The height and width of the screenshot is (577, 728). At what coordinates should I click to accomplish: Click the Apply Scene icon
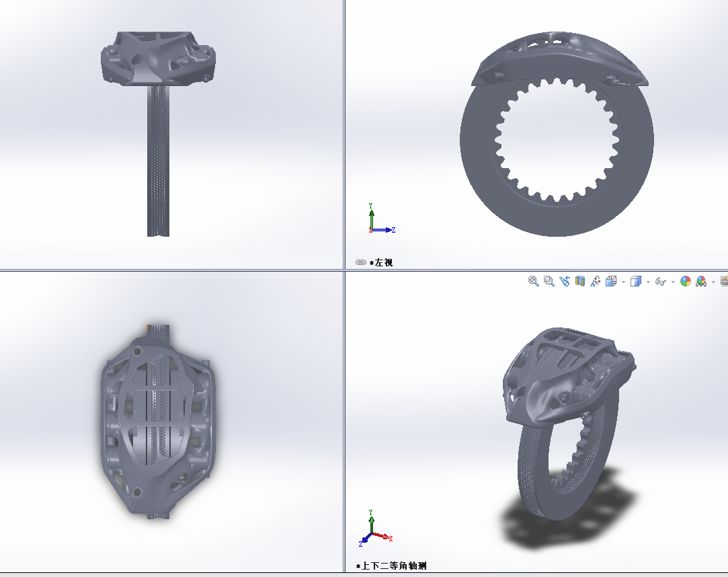[x=701, y=281]
